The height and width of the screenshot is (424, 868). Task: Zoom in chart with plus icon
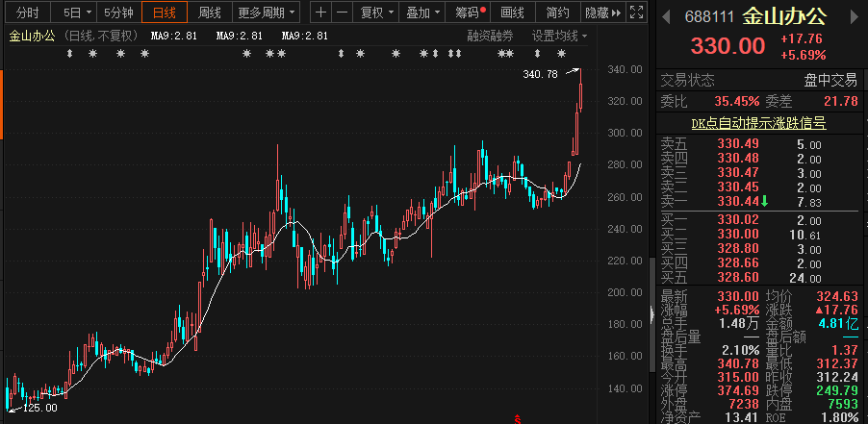pos(320,12)
